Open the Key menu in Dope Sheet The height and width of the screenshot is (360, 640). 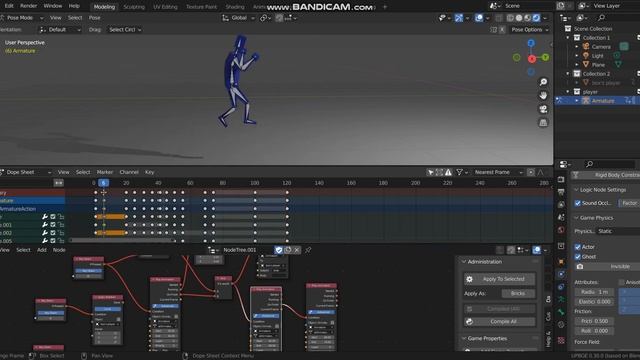pyautogui.click(x=149, y=172)
